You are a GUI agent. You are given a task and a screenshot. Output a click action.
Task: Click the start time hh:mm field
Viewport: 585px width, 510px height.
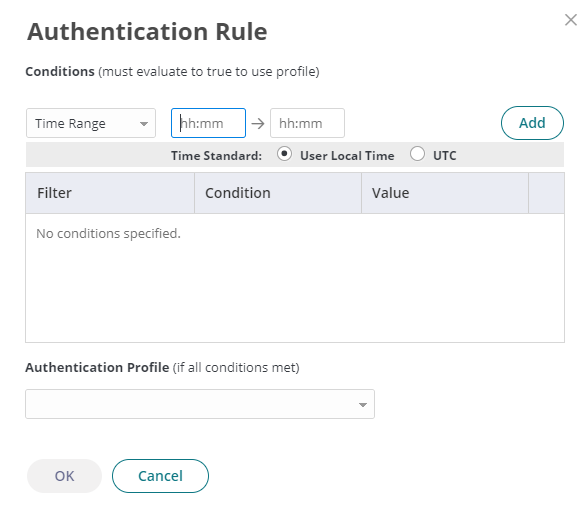(208, 123)
